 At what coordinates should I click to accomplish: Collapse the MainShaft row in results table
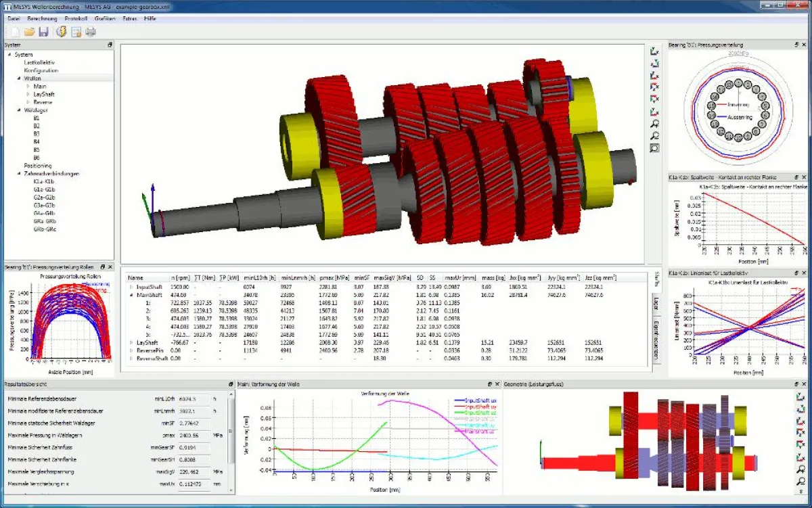131,295
